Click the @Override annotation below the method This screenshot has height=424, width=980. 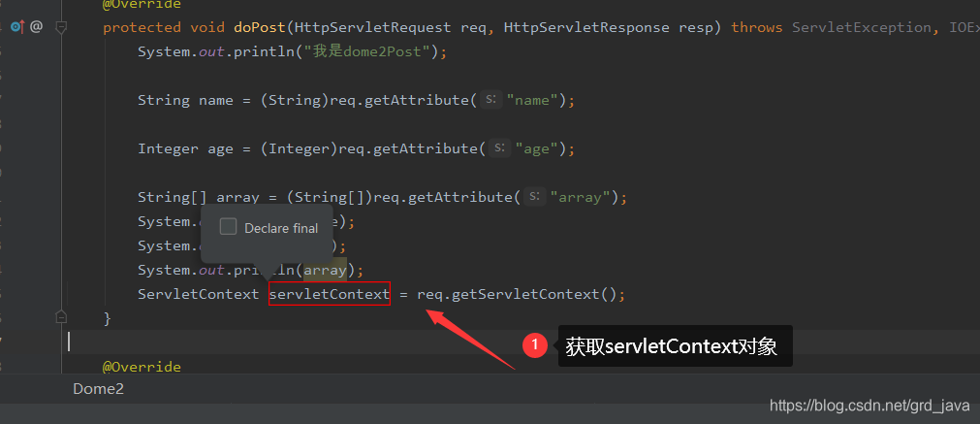pyautogui.click(x=142, y=367)
